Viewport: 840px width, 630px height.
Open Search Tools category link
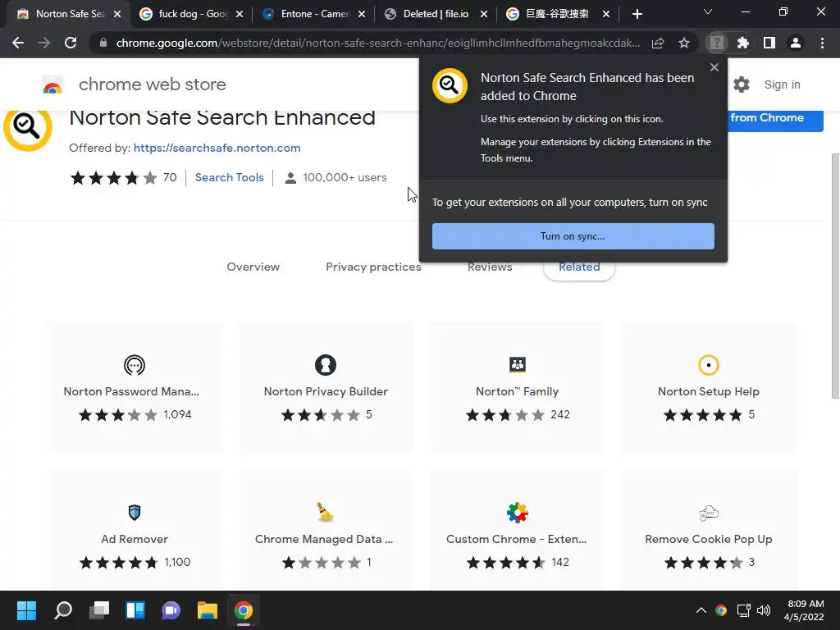point(230,177)
